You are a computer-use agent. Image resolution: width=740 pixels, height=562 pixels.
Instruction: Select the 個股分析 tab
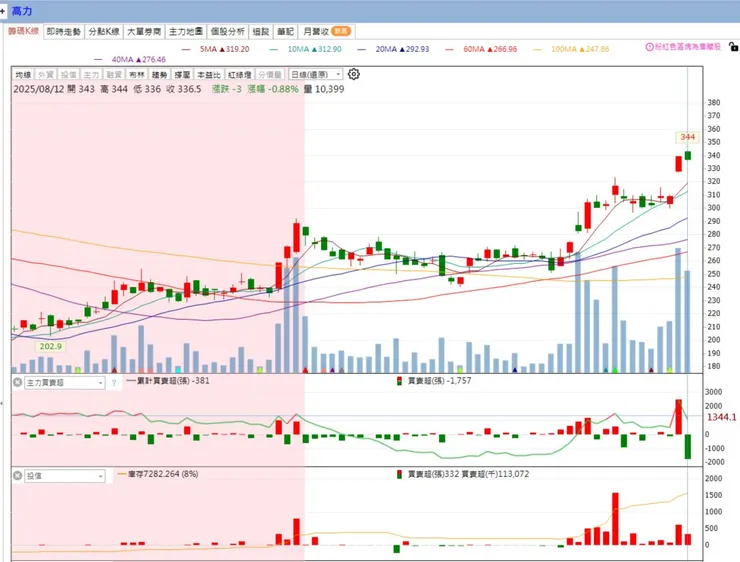click(227, 32)
